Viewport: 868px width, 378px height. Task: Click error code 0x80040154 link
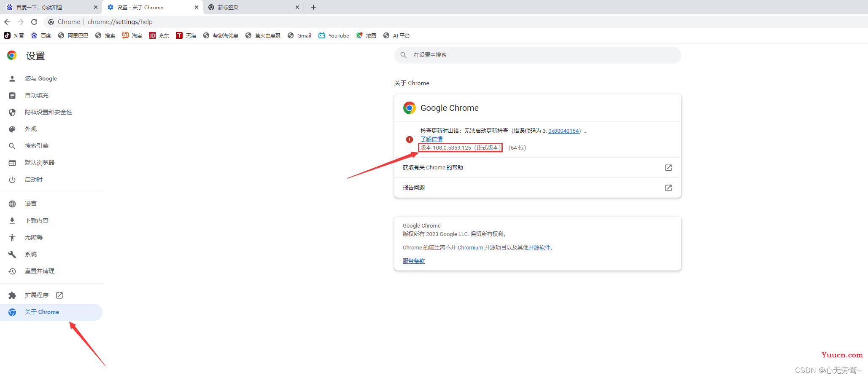tap(563, 131)
